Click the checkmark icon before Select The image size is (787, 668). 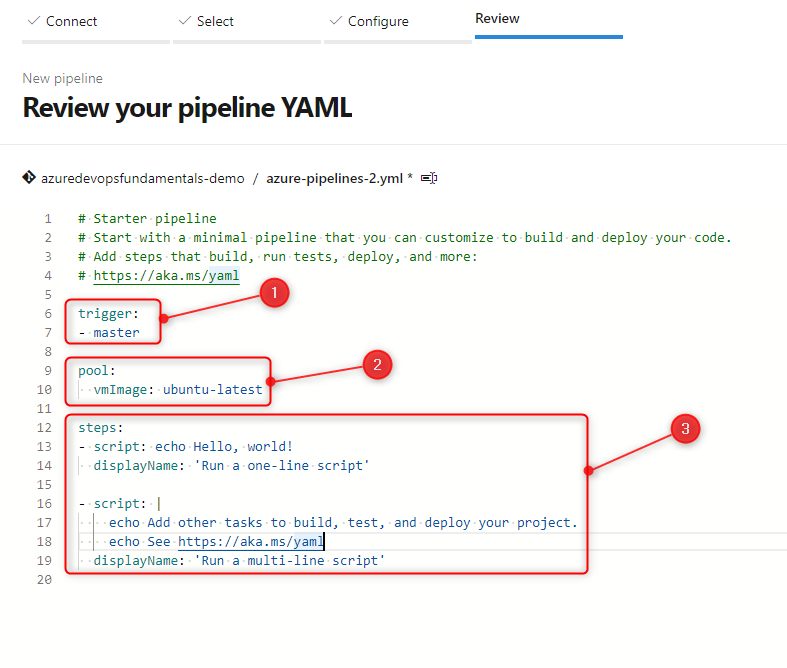tap(184, 21)
